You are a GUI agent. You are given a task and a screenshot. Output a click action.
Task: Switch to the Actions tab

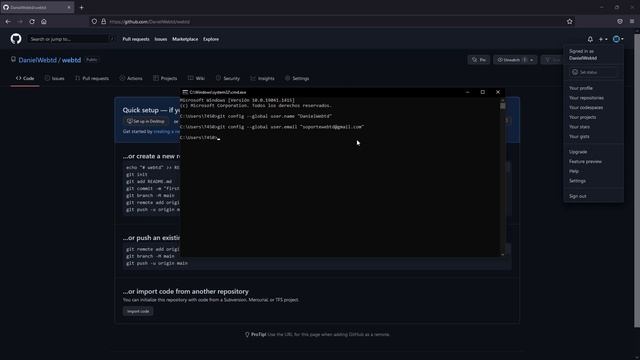pyautogui.click(x=131, y=78)
